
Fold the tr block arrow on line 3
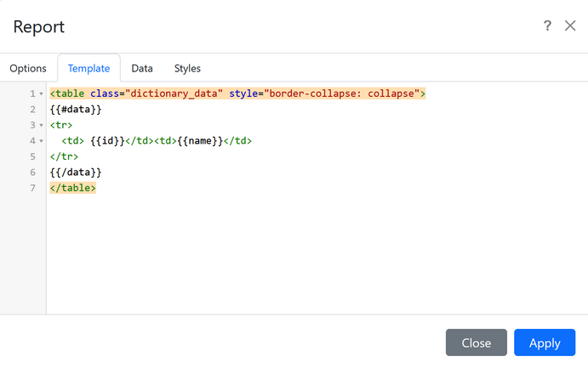41,125
